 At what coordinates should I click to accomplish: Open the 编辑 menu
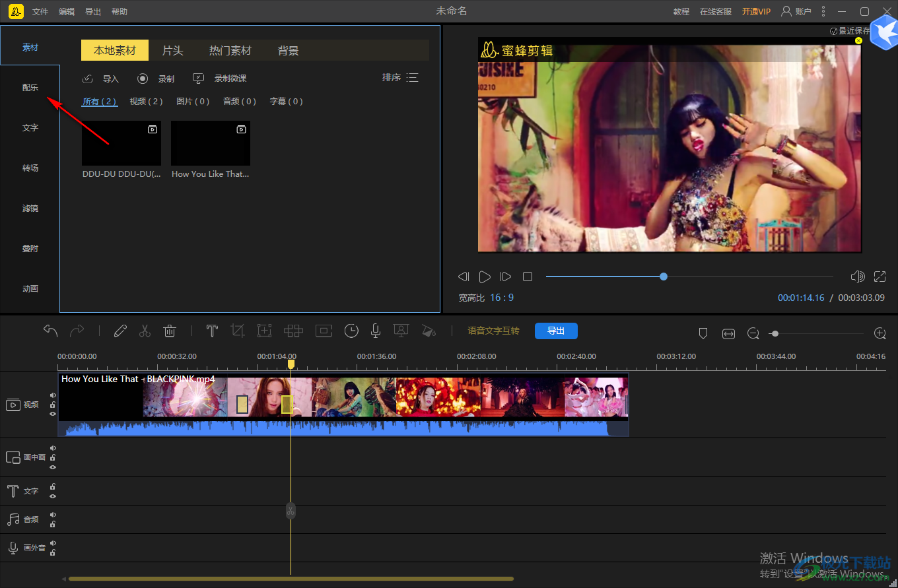coord(67,12)
